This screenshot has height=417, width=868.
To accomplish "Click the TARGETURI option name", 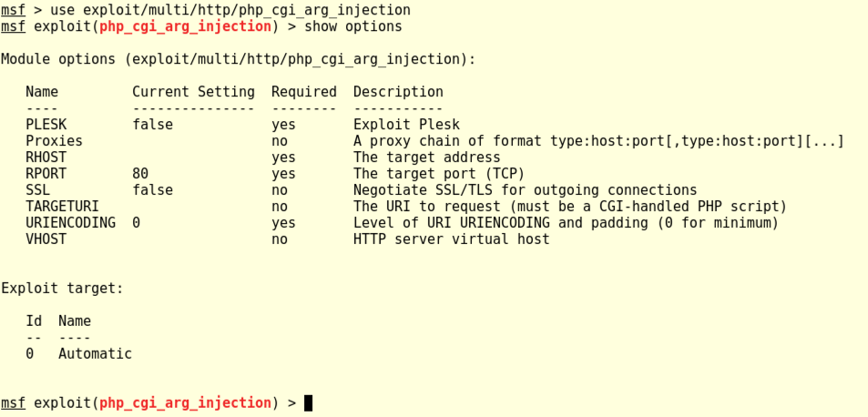I will (62, 207).
